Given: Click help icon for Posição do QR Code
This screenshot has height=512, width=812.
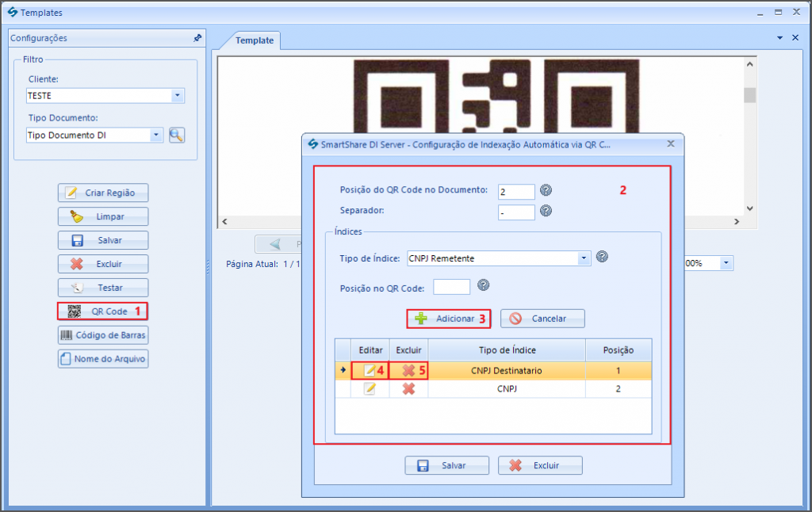Looking at the screenshot, I should (x=546, y=190).
